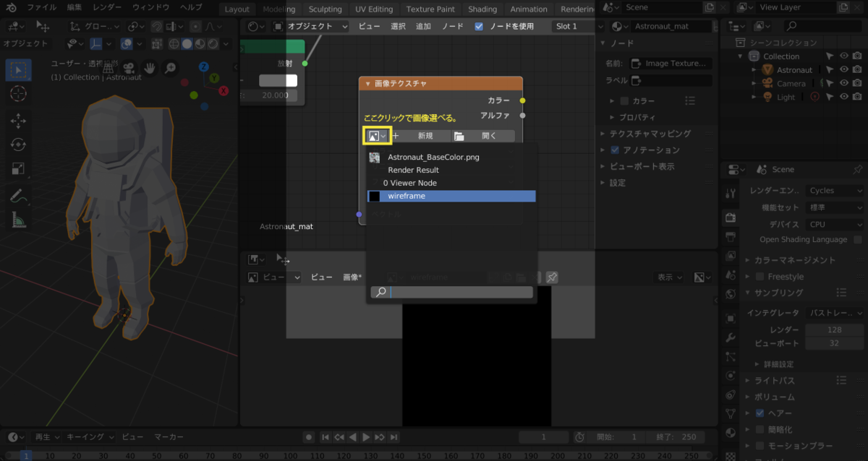
Task: Open the render engine Cycles dropdown
Action: click(x=835, y=191)
